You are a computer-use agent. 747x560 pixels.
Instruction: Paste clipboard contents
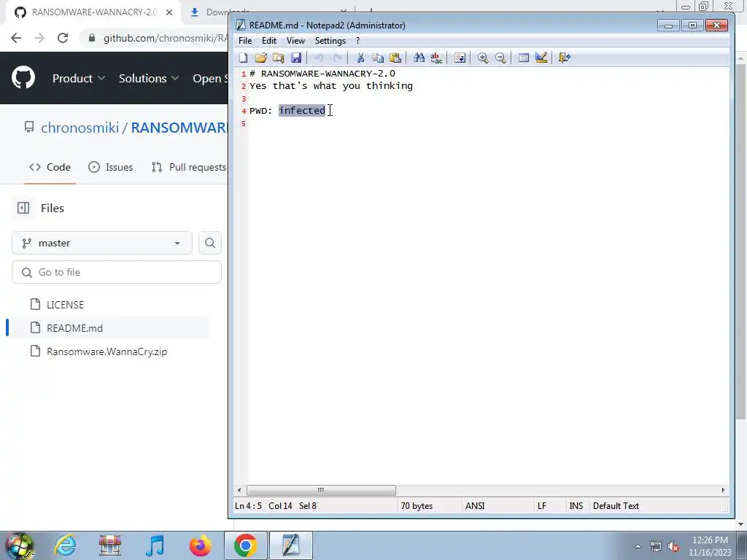point(395,58)
